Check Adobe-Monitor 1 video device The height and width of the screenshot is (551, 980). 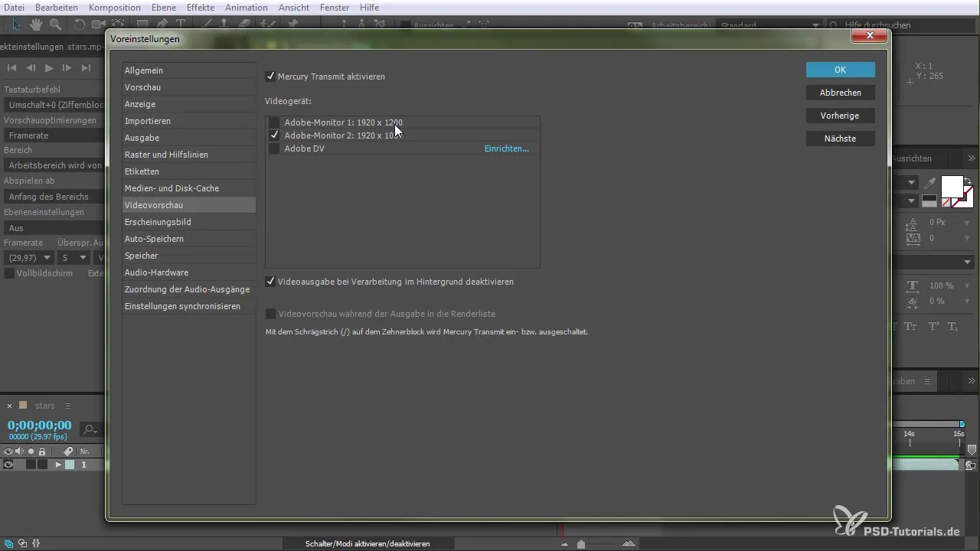point(273,122)
